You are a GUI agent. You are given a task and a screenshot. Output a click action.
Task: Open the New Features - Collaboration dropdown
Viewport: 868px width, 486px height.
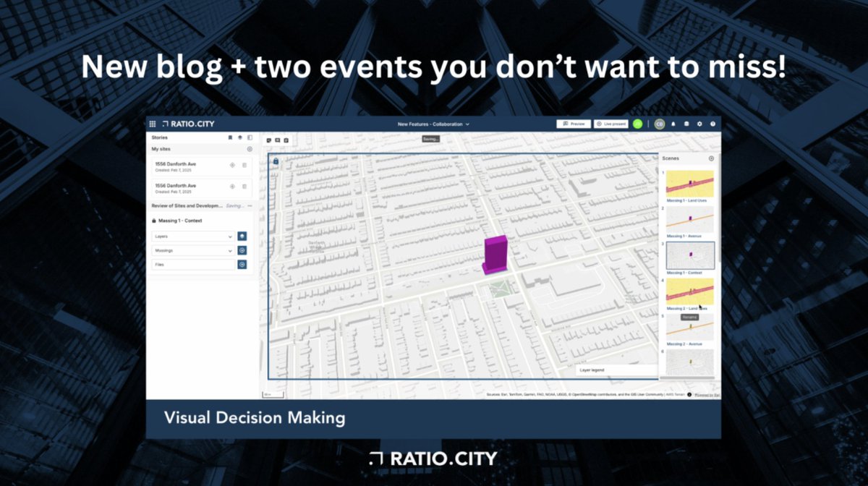434,124
